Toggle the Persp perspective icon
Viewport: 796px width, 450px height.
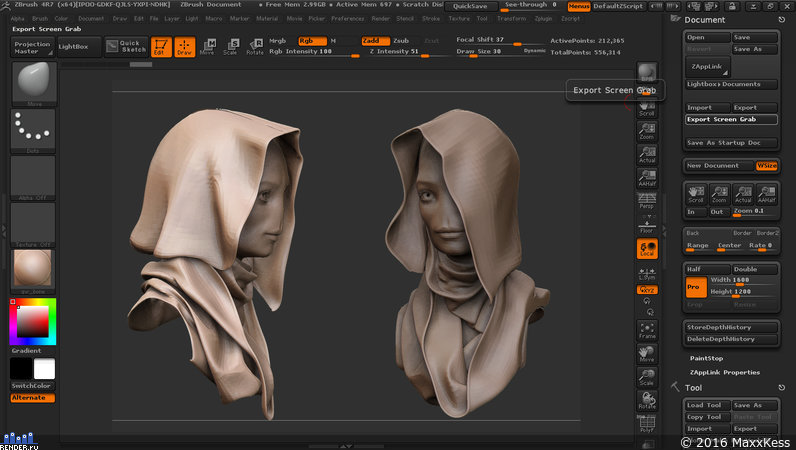tap(647, 201)
